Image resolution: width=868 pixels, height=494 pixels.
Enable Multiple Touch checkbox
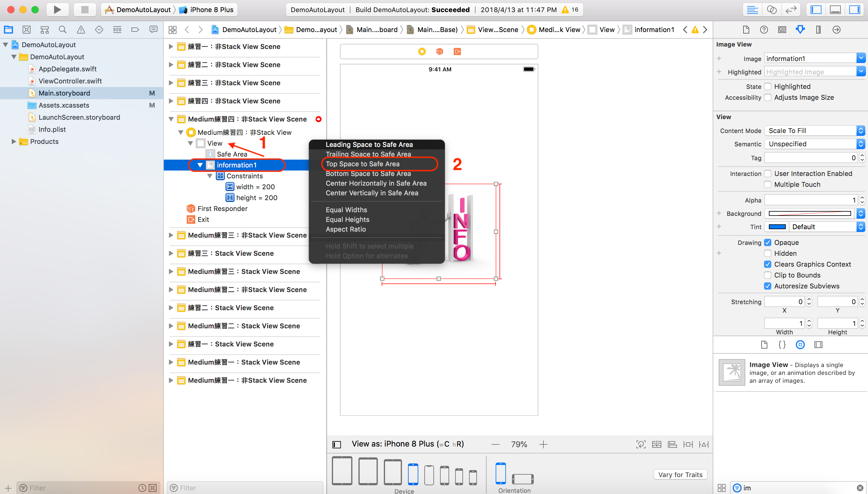(768, 185)
